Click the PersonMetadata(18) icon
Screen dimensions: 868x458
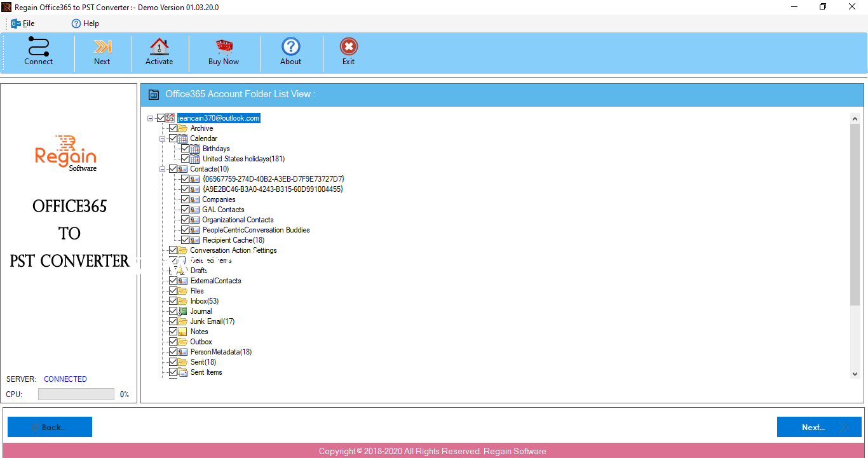click(183, 352)
